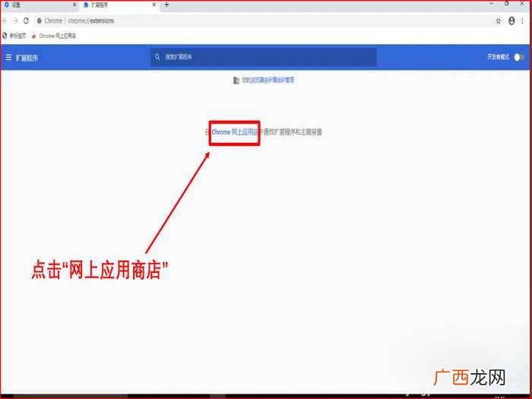Open the 新标签页 bookmark
The image size is (532, 399).
(14, 36)
